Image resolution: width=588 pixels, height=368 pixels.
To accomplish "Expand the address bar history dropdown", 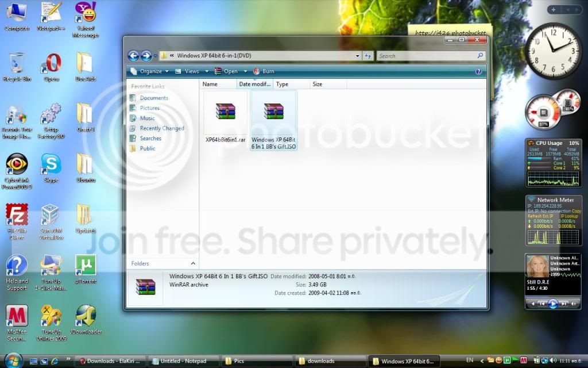I will point(357,56).
